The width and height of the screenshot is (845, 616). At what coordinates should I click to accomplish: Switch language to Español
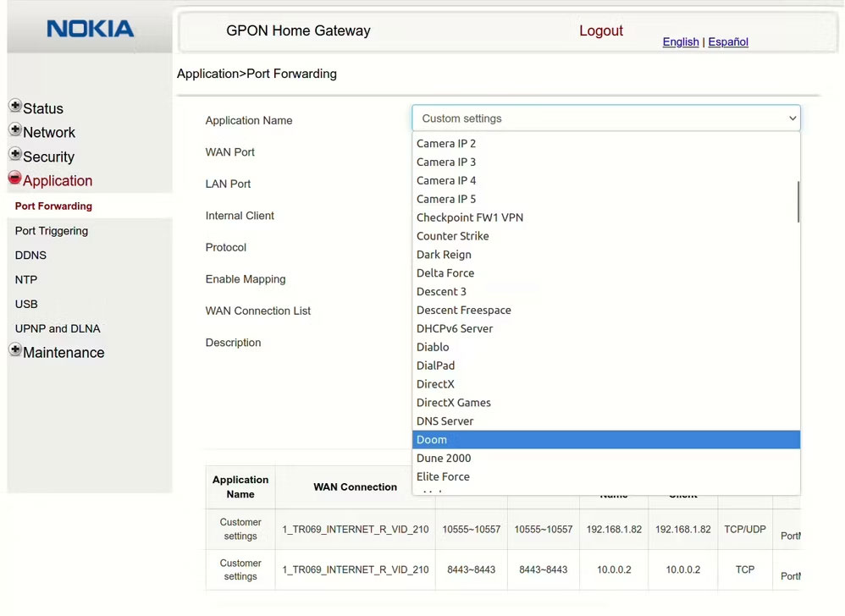click(x=728, y=42)
